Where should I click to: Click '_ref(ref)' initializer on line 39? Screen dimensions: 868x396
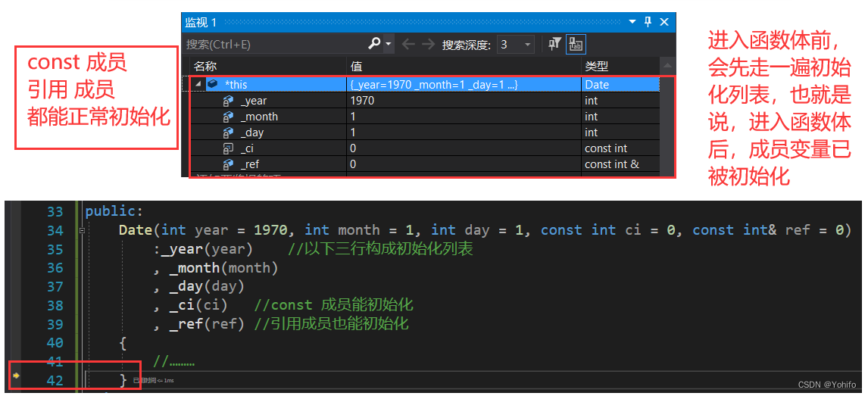pyautogui.click(x=207, y=323)
